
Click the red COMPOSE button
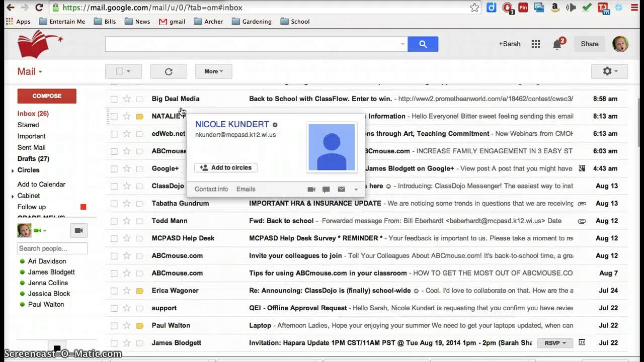pos(47,96)
